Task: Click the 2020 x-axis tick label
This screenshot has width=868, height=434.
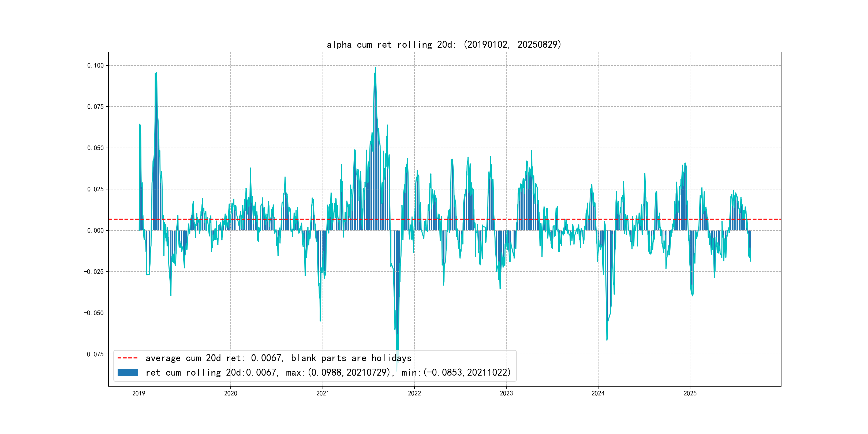Action: (230, 393)
